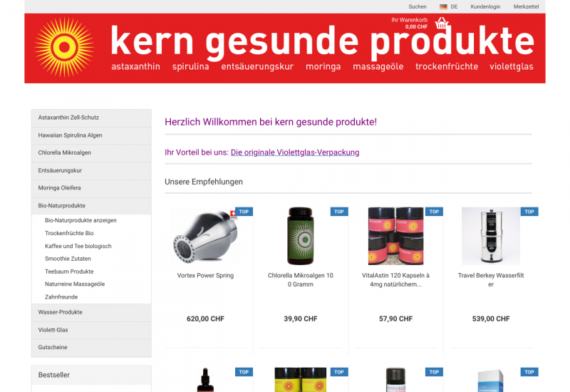The height and width of the screenshot is (392, 570).
Task: Collapse the Bio-Naturprodukte category
Action: [91, 206]
